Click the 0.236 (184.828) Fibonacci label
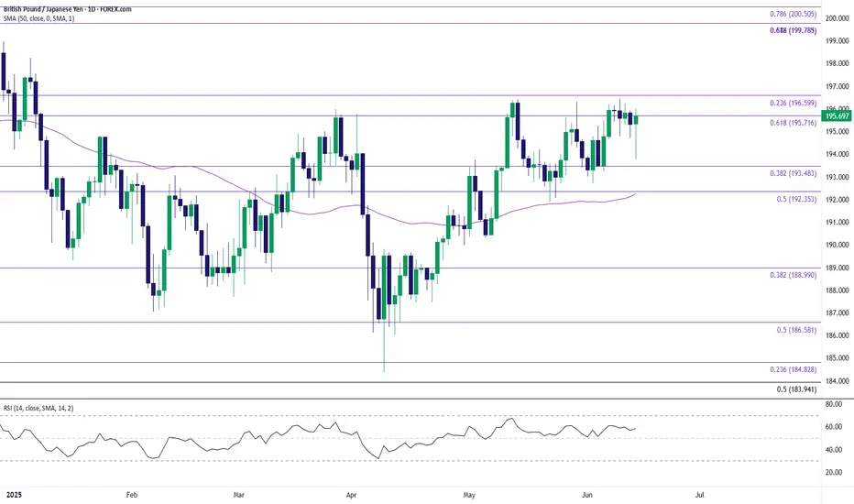 pyautogui.click(x=793, y=369)
